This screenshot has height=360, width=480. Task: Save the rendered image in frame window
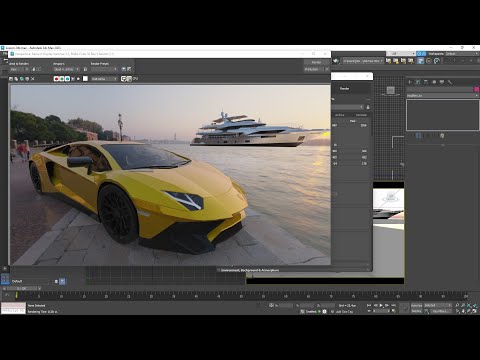tap(11, 79)
